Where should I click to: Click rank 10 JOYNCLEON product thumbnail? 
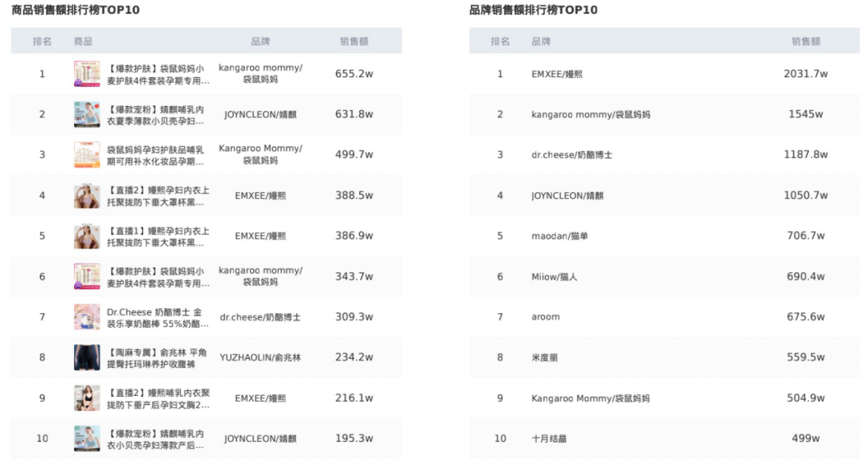[87, 438]
